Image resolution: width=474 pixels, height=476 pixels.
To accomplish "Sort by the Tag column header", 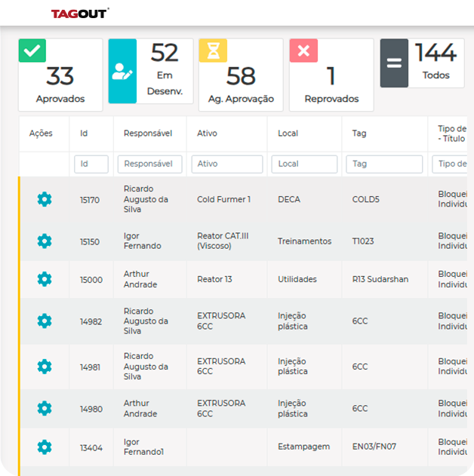I will [360, 134].
